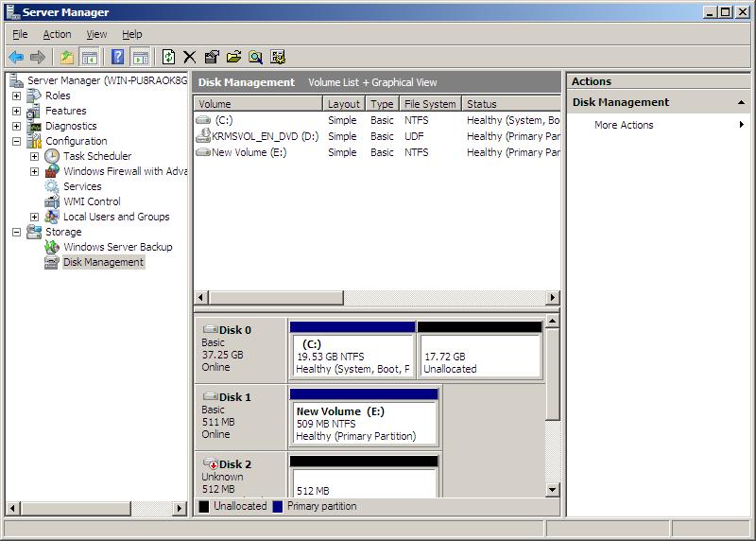This screenshot has height=541, width=756.
Task: Open the File menu
Action: tap(20, 34)
